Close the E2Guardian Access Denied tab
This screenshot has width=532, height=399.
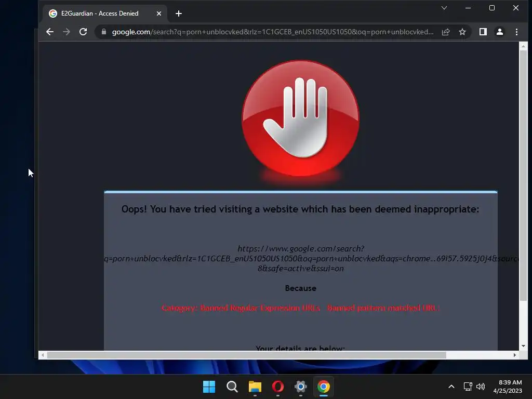(159, 14)
